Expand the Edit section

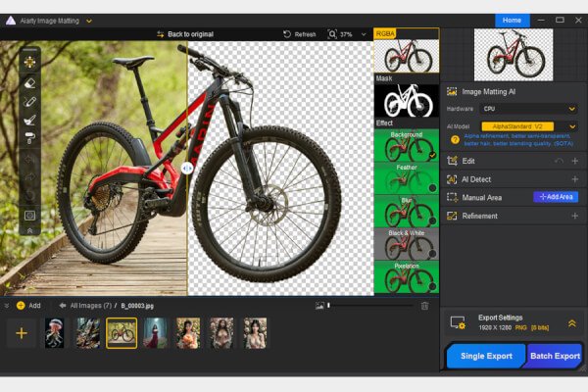point(574,161)
